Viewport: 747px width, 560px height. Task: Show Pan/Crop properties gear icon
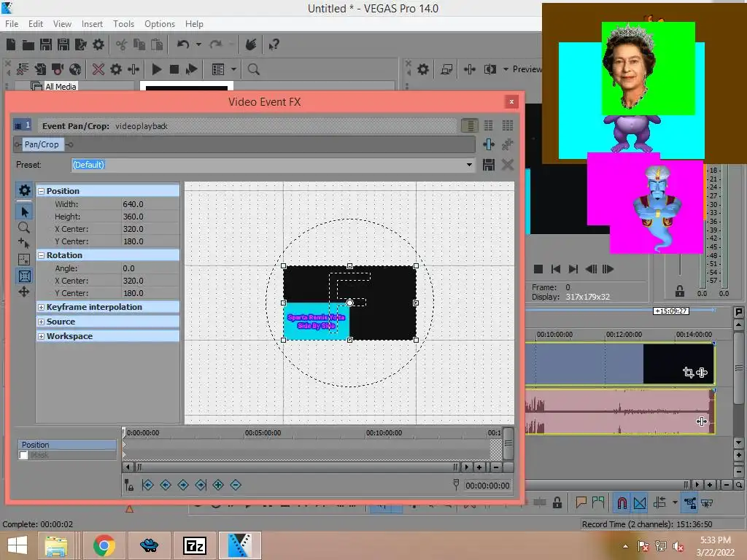24,190
